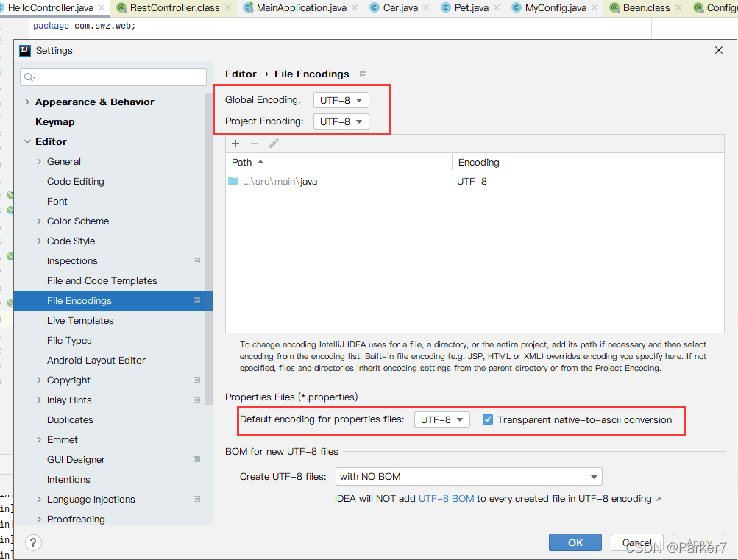This screenshot has width=738, height=560.
Task: Open Default encoding for properties files dropdown
Action: [x=442, y=419]
